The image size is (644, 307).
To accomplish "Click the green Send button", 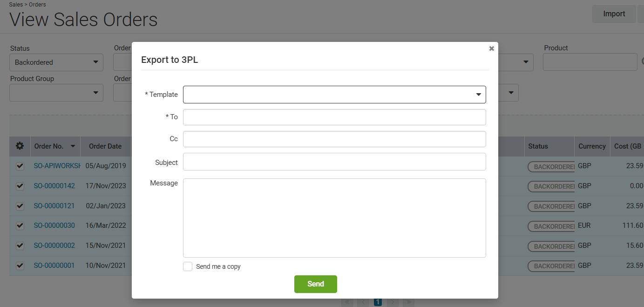I will 316,284.
